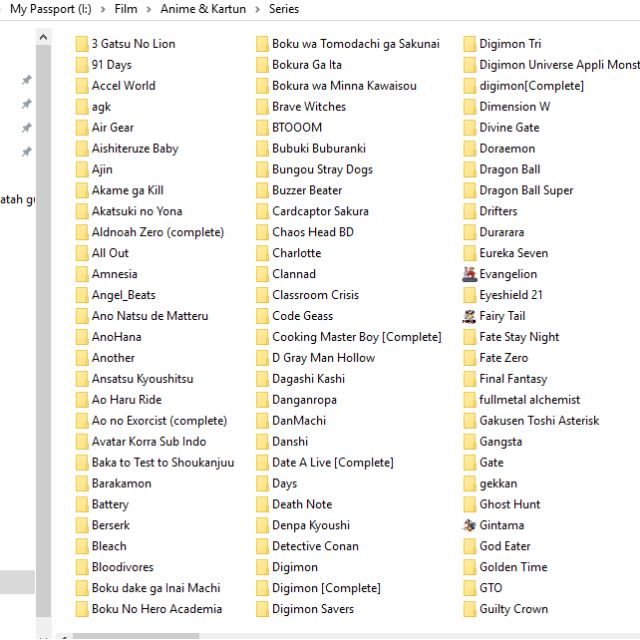
Task: Select the agk folder name
Action: pos(101,107)
